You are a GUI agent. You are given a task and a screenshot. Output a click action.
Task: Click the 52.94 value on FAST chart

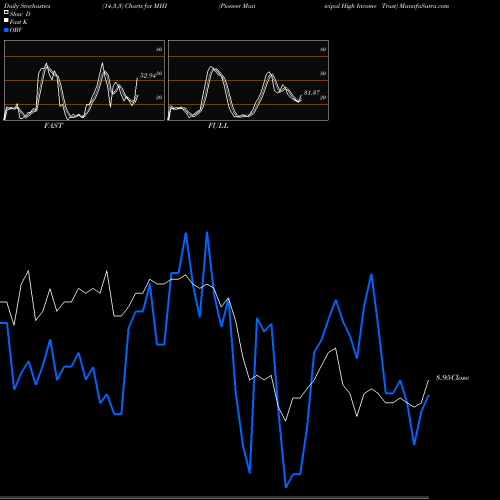coord(148,76)
